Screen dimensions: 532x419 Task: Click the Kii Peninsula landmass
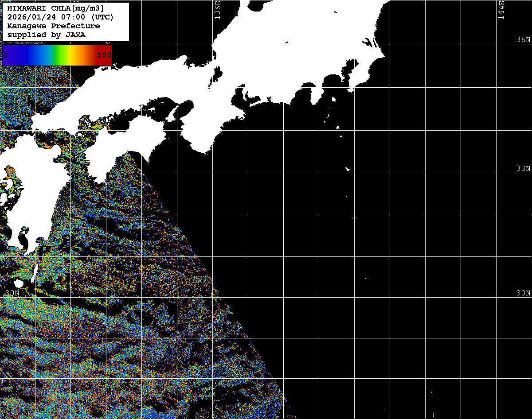pyautogui.click(x=213, y=128)
